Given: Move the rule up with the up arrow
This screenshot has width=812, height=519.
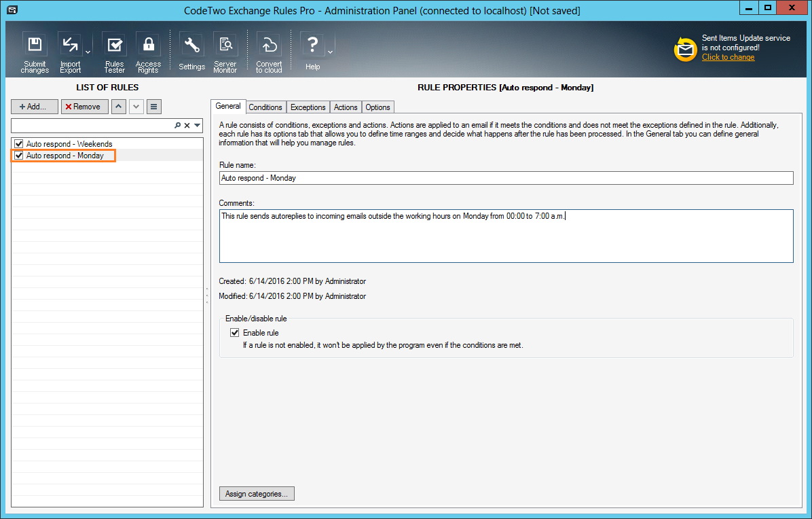Looking at the screenshot, I should coord(119,107).
